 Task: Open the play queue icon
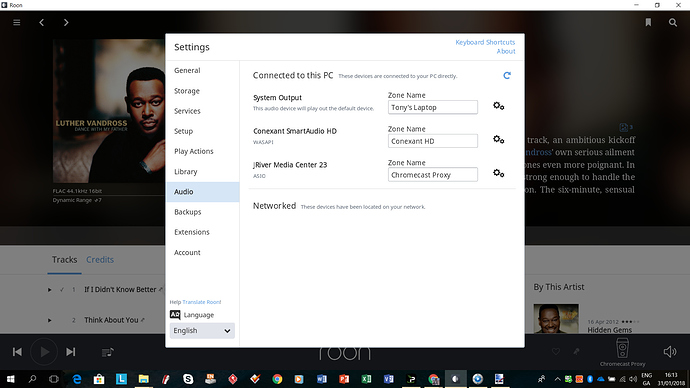(x=108, y=352)
